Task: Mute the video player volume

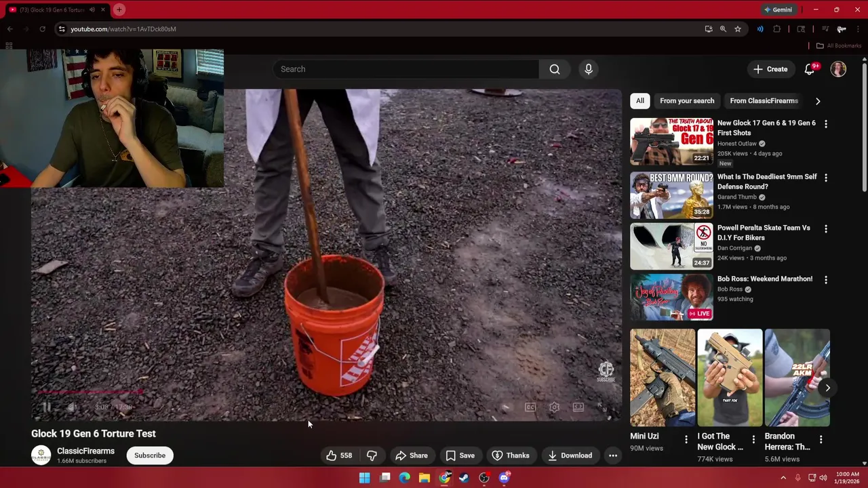Action: point(71,407)
